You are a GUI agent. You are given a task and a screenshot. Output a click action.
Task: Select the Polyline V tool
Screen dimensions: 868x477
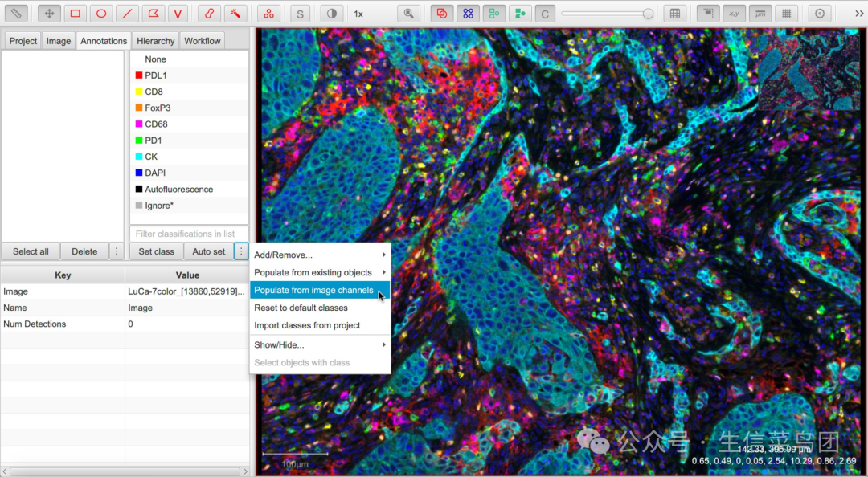(x=178, y=14)
